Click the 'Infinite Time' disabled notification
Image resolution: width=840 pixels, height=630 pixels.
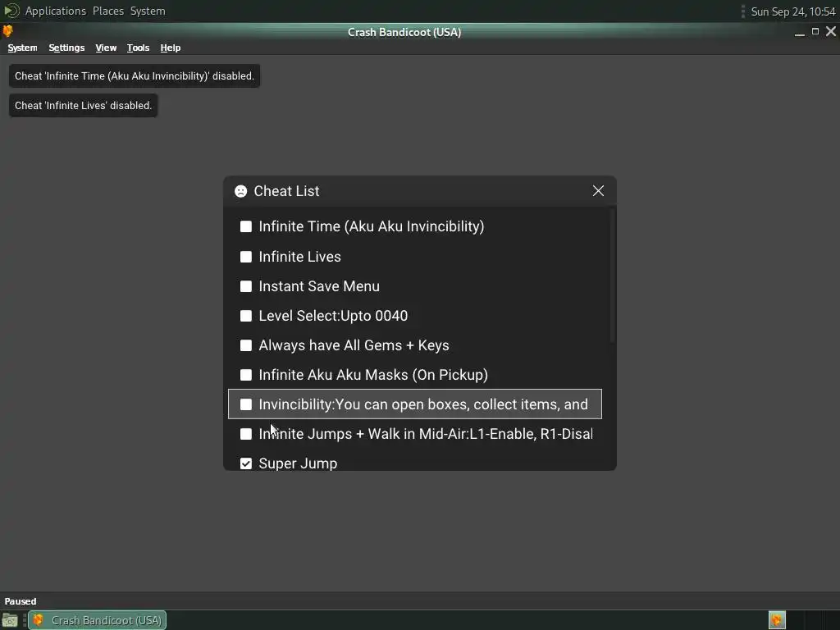[x=135, y=76]
